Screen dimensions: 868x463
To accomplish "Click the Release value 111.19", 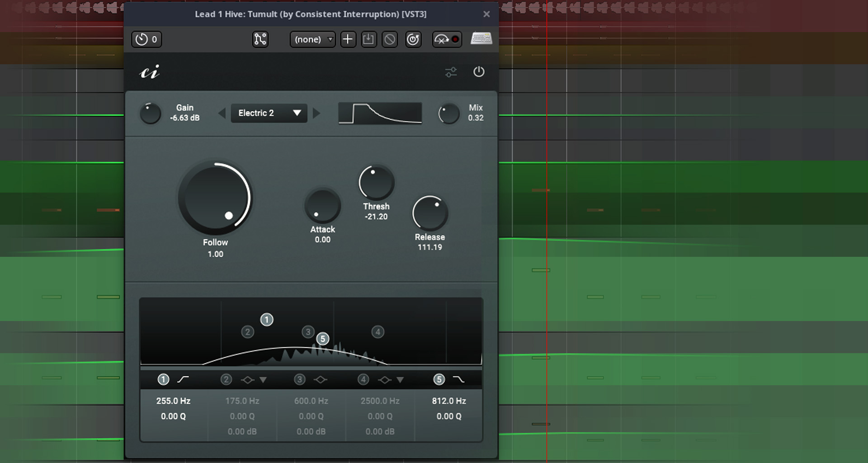I will pos(430,247).
